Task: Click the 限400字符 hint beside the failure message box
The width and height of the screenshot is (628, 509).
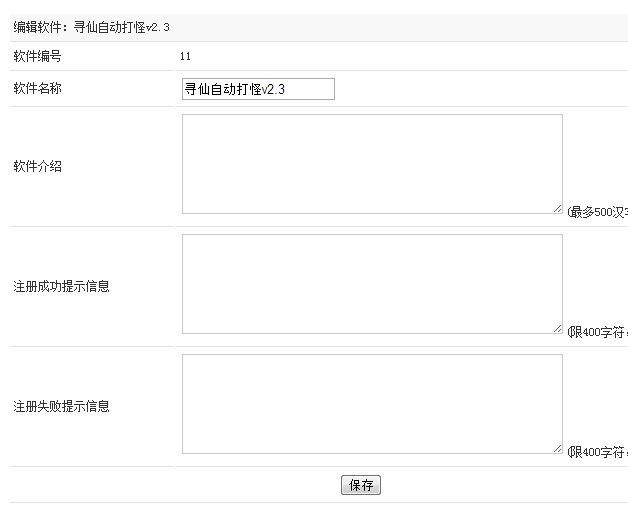Action: tap(598, 452)
